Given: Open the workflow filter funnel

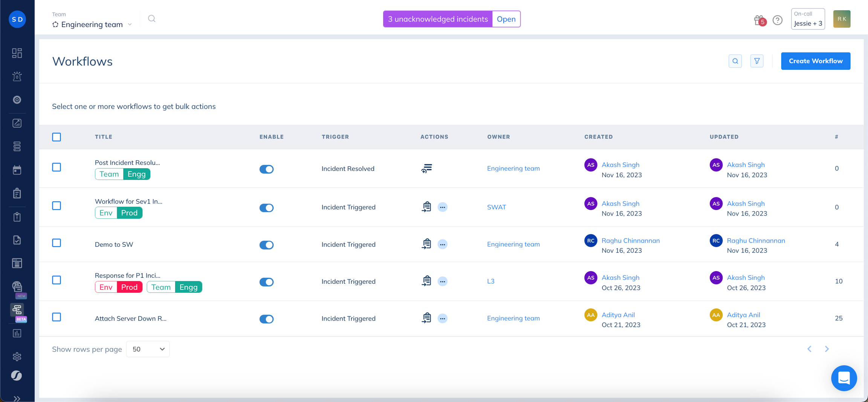Looking at the screenshot, I should pos(757,61).
